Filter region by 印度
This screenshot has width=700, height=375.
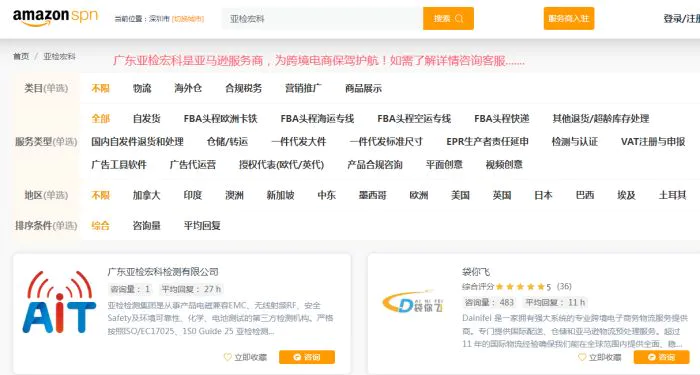click(x=193, y=195)
